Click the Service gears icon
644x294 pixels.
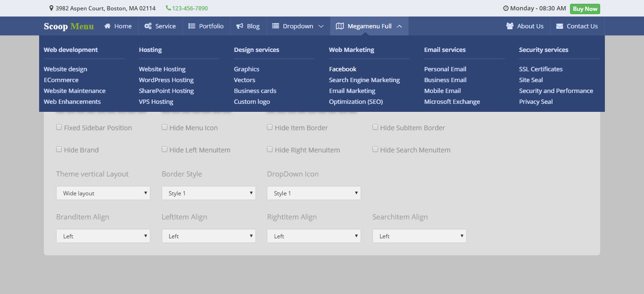click(x=148, y=26)
